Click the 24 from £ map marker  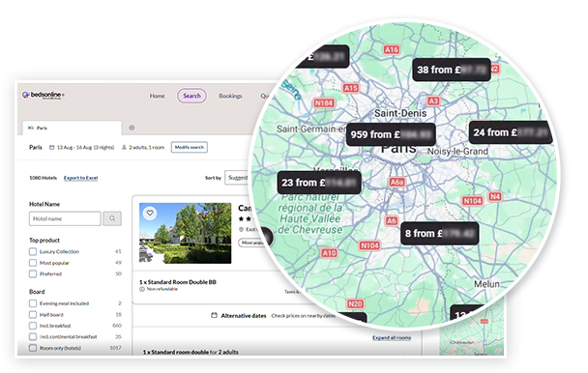point(511,132)
